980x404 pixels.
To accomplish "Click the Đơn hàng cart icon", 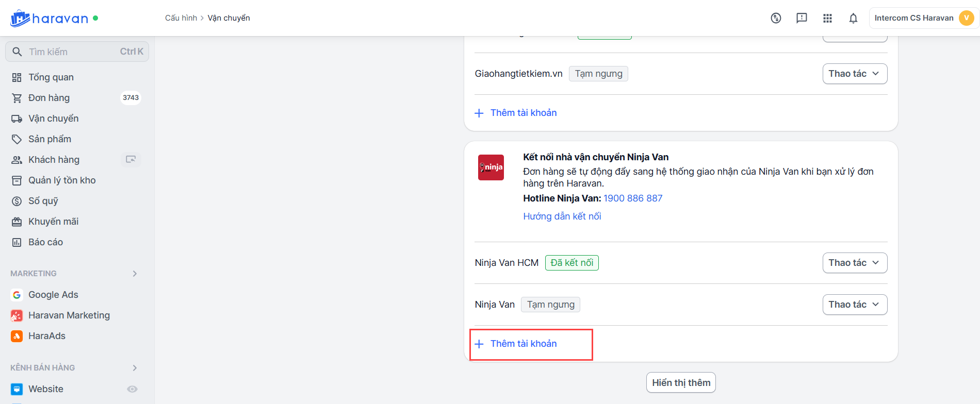I will pos(17,98).
